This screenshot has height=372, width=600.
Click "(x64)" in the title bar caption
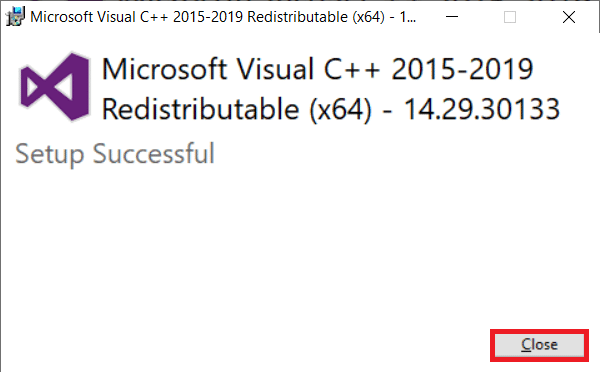coord(368,18)
